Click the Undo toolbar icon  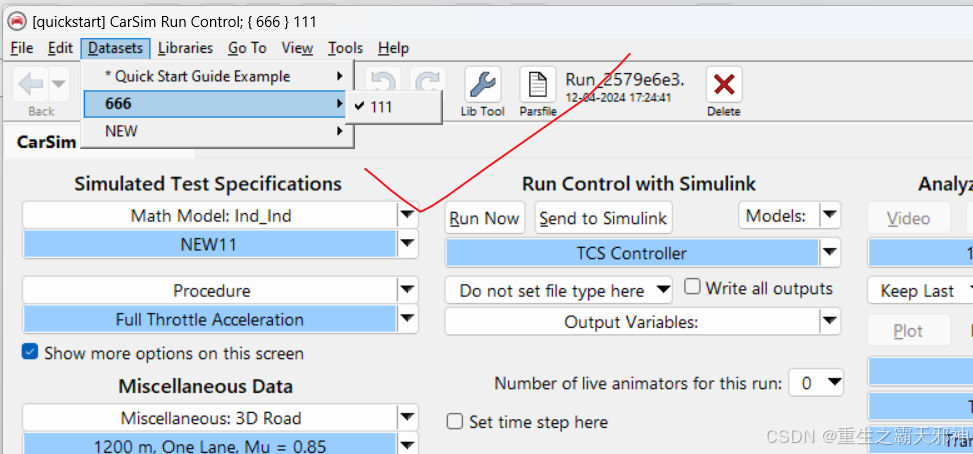[x=382, y=84]
